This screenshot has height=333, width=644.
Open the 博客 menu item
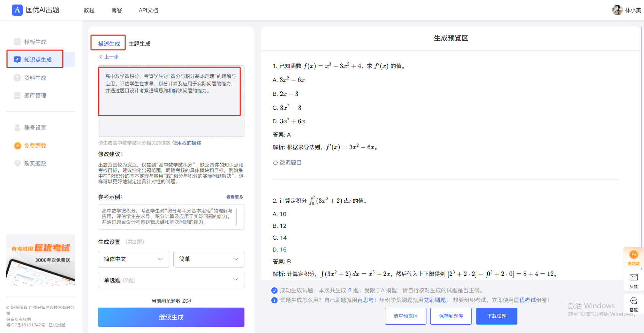click(117, 10)
